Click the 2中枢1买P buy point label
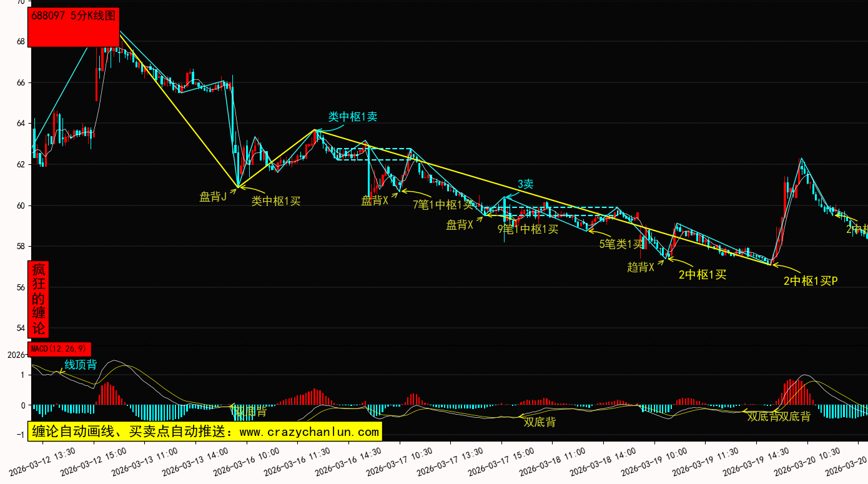Viewport: 868px width, 484px height. point(811,281)
